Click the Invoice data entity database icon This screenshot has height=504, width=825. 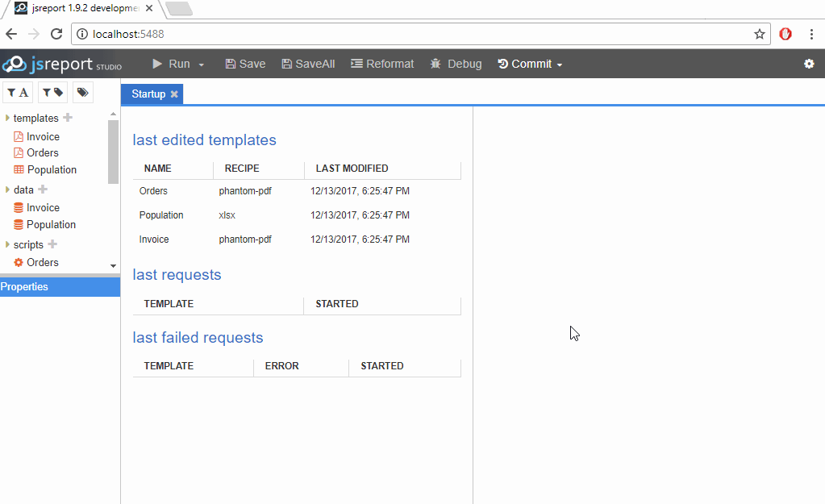(x=17, y=207)
